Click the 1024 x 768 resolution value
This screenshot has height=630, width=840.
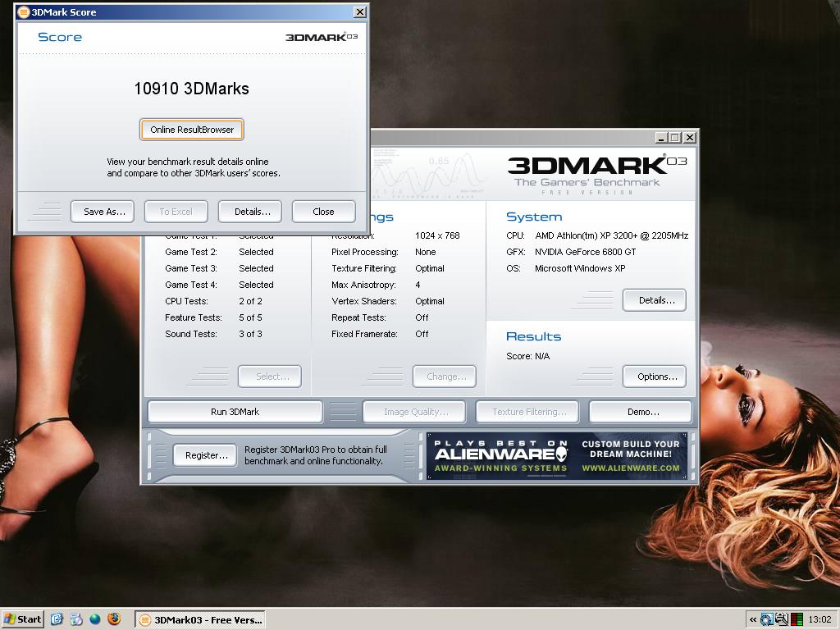tap(437, 235)
